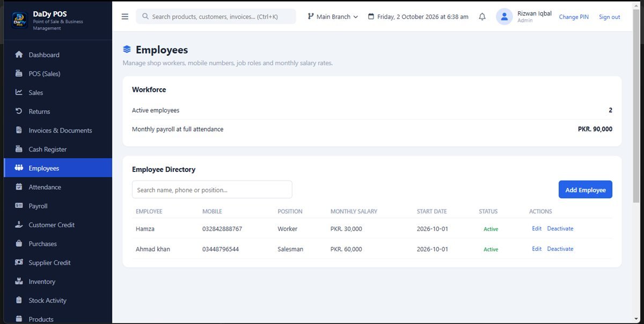Click the Sign out link

click(x=610, y=17)
